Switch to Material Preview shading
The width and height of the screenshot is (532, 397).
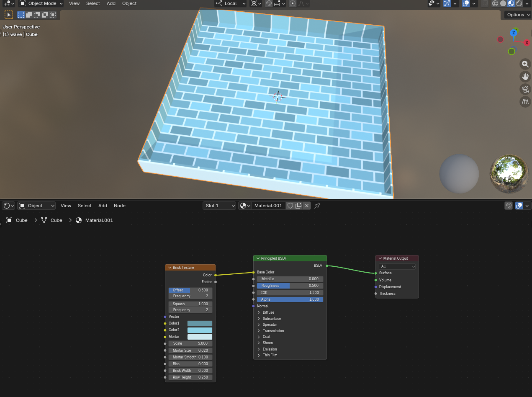511,3
